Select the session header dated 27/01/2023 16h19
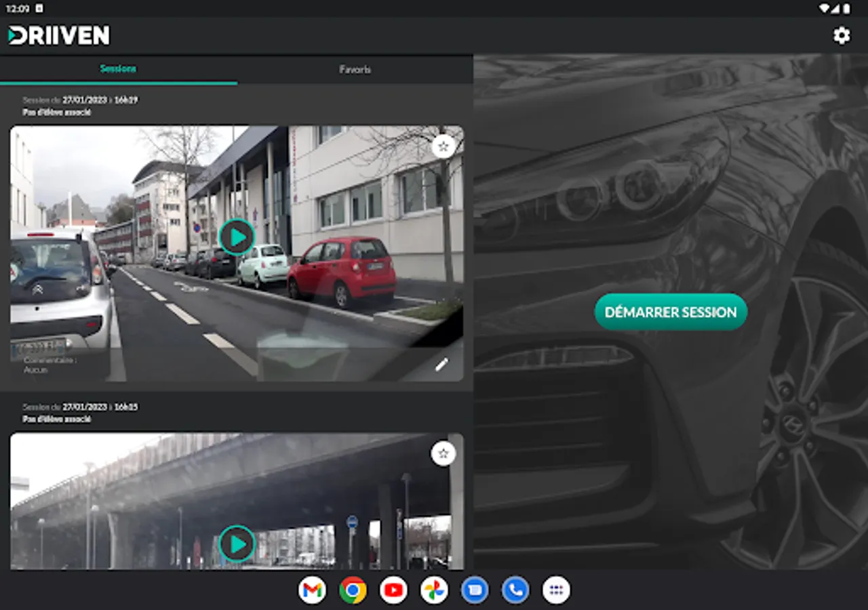Viewport: 868px width, 610px height. click(x=80, y=100)
